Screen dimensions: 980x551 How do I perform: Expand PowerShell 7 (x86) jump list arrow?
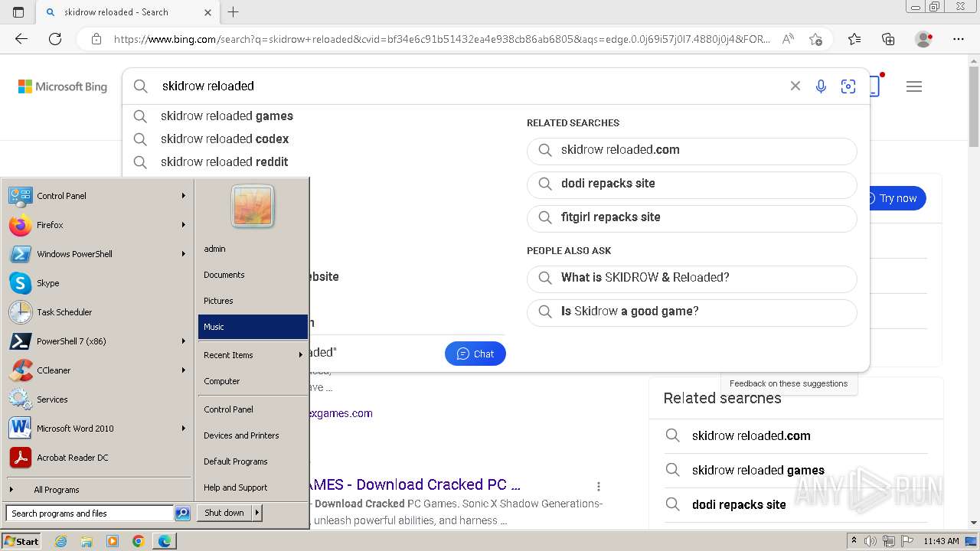click(184, 341)
